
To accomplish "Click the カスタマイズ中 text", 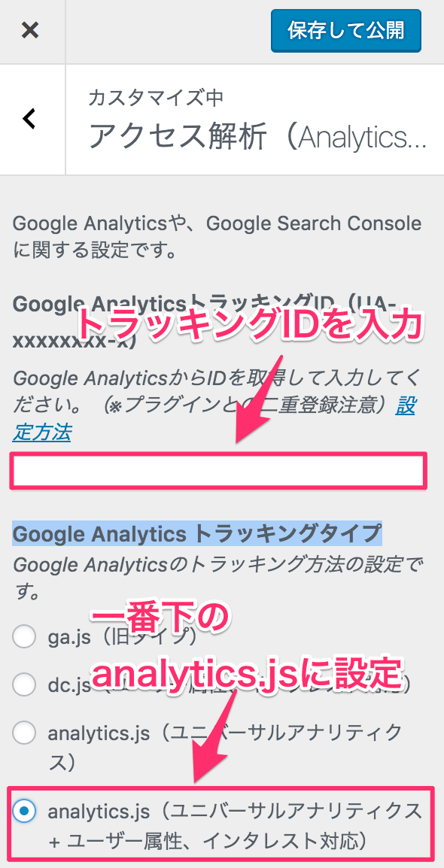I will point(156,98).
